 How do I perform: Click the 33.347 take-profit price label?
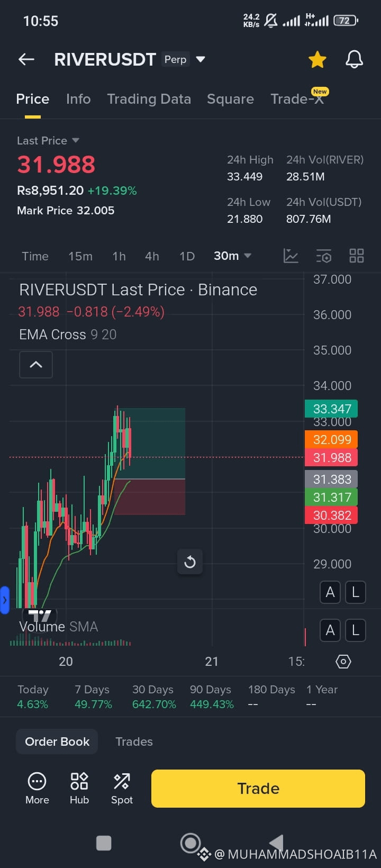(331, 409)
